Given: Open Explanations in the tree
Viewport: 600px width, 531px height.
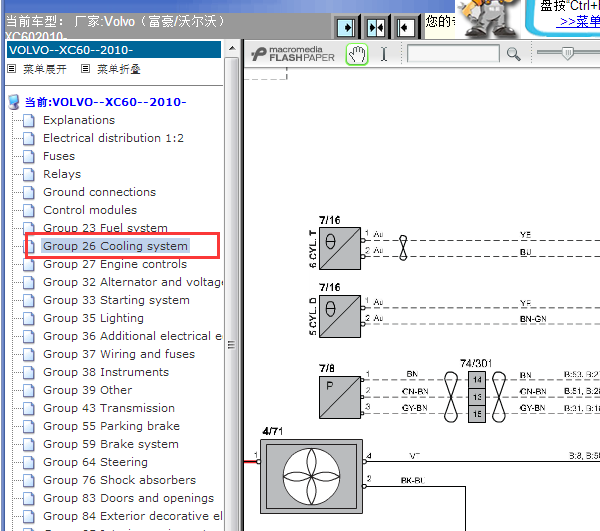Looking at the screenshot, I should [x=79, y=120].
